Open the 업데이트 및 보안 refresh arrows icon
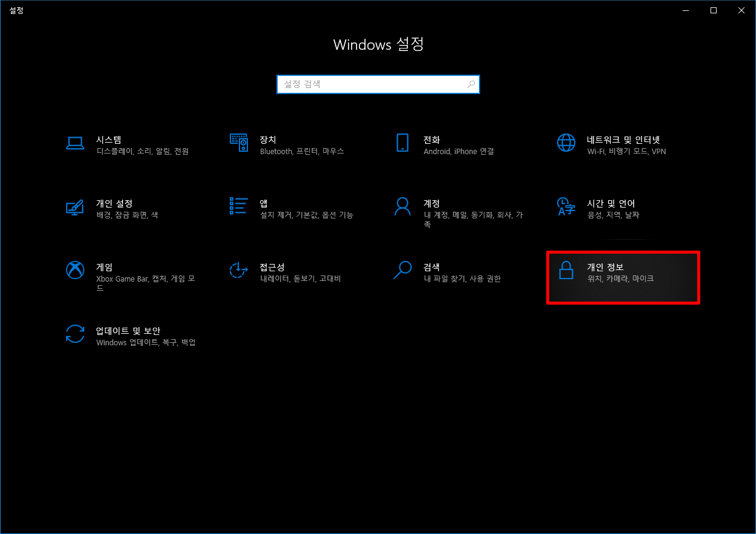The height and width of the screenshot is (534, 756). [x=75, y=334]
